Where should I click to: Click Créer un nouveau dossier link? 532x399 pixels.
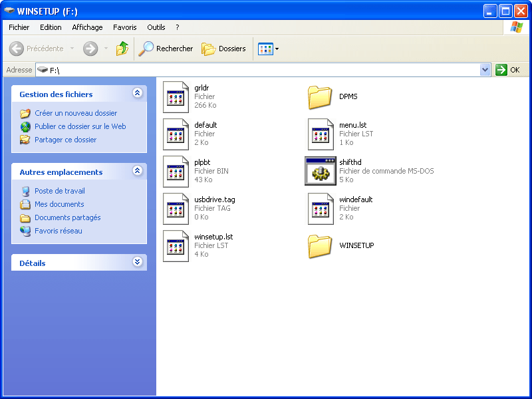click(x=76, y=113)
